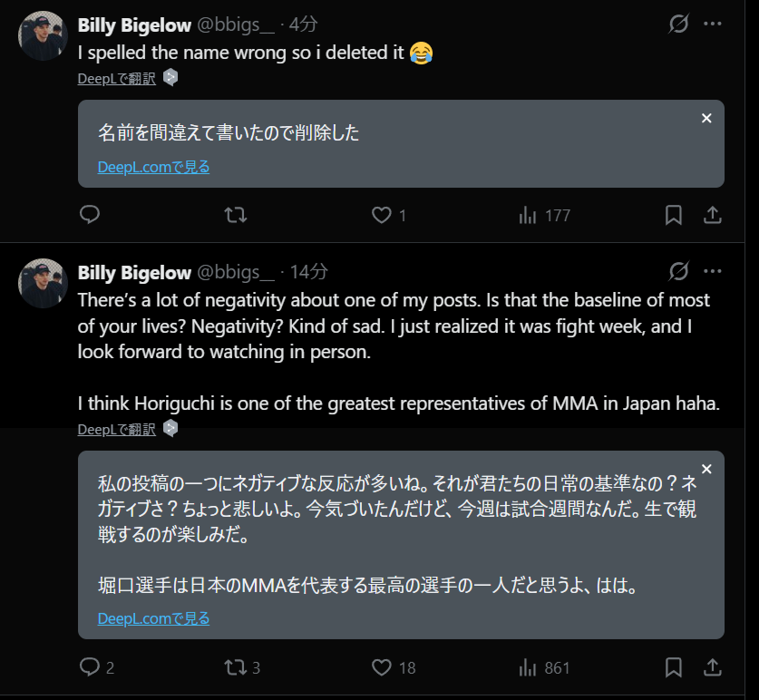This screenshot has width=759, height=700.
Task: Like the post with 18 likes
Action: 382,667
